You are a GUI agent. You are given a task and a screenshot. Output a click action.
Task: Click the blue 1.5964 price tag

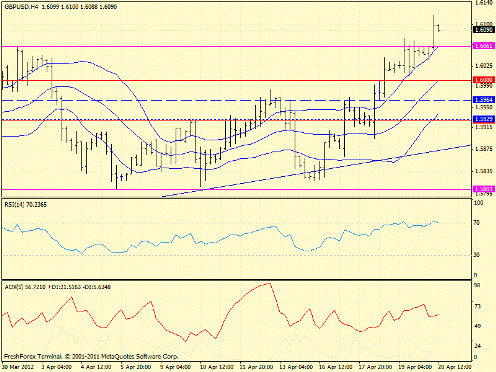tap(484, 100)
